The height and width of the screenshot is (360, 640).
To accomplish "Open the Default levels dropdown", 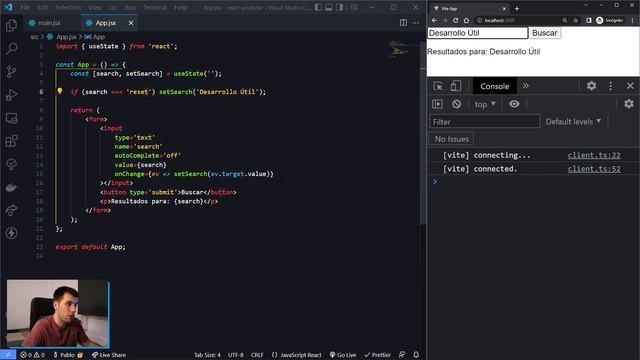I will tap(573, 122).
